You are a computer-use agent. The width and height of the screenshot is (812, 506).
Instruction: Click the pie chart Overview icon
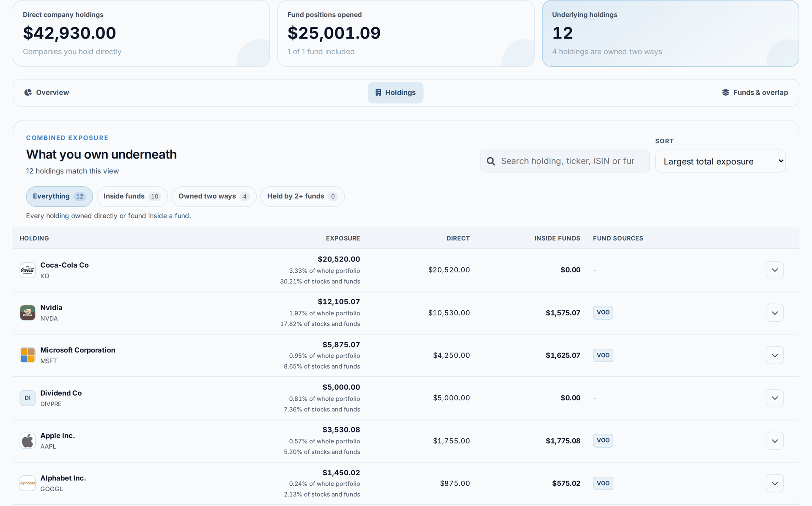[28, 92]
